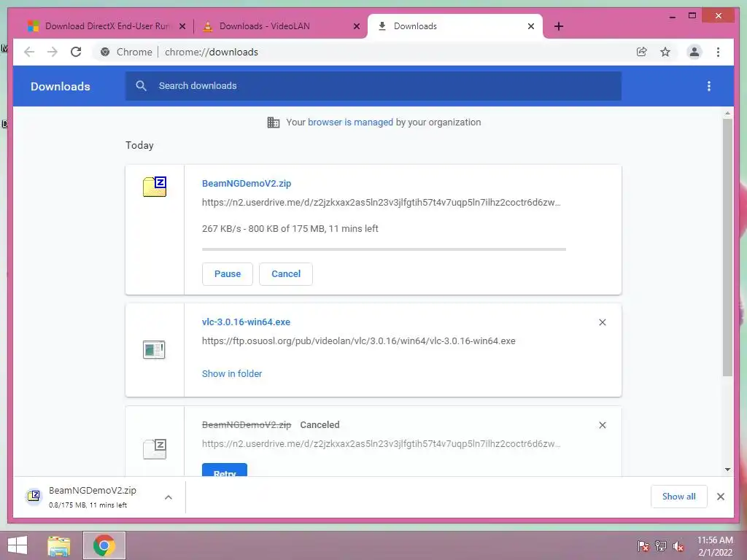Click Show in folder for VLC installer
This screenshot has height=560, width=747.
(231, 374)
